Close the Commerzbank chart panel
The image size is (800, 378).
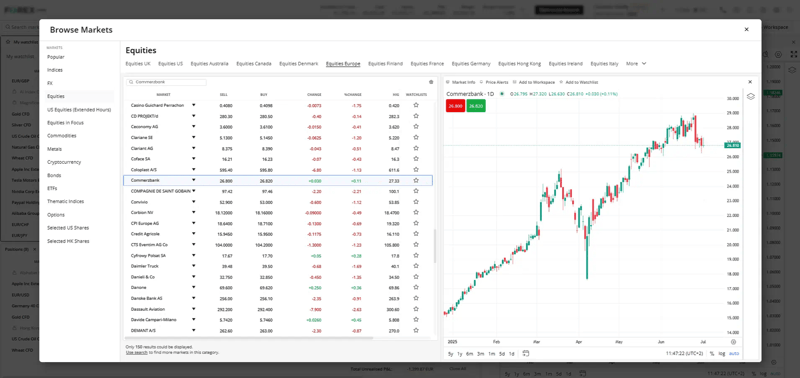(x=750, y=82)
